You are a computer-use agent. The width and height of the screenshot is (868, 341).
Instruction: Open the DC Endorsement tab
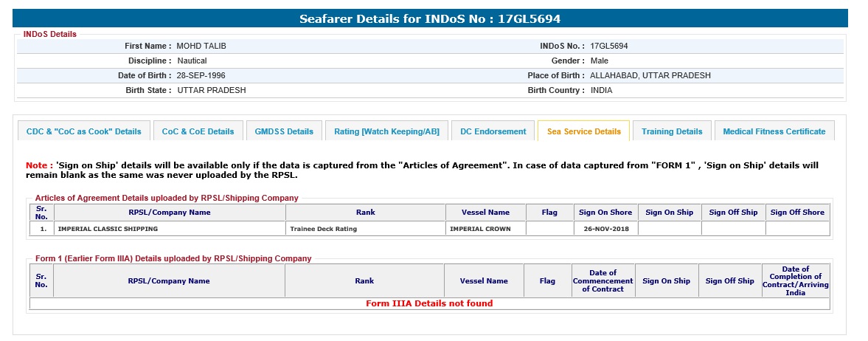[493, 131]
